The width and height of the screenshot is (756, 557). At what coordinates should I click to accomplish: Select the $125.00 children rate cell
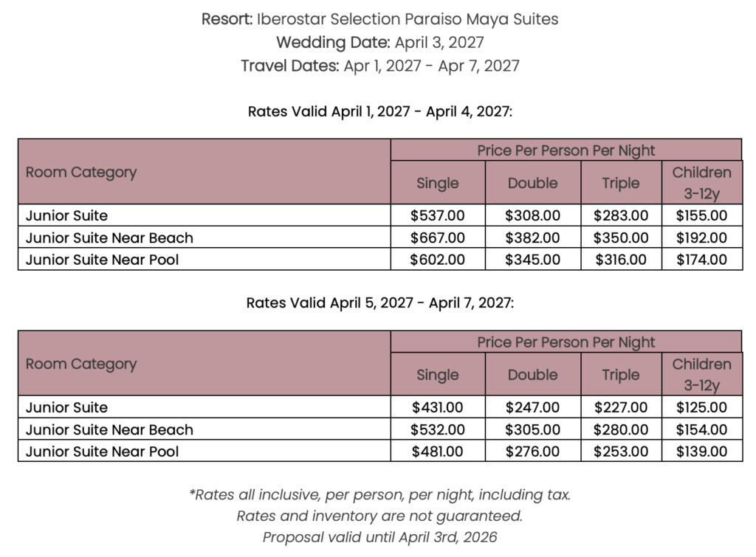click(701, 407)
